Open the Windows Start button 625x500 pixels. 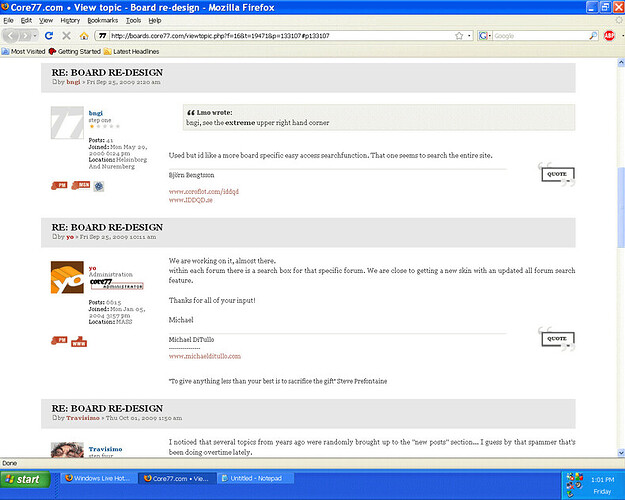[25, 479]
